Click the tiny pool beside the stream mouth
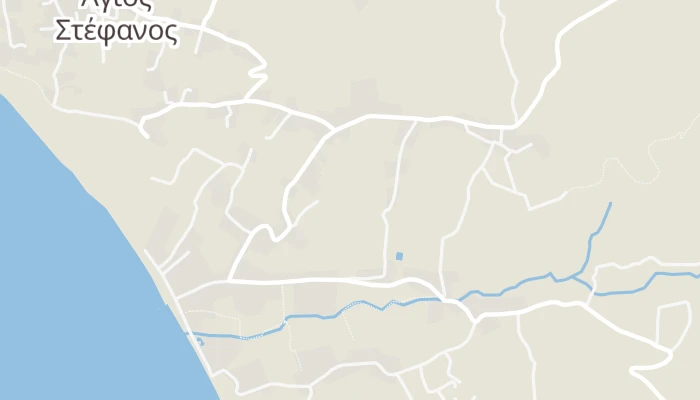Screen dimensions: 700x400 pyautogui.click(x=200, y=342)
